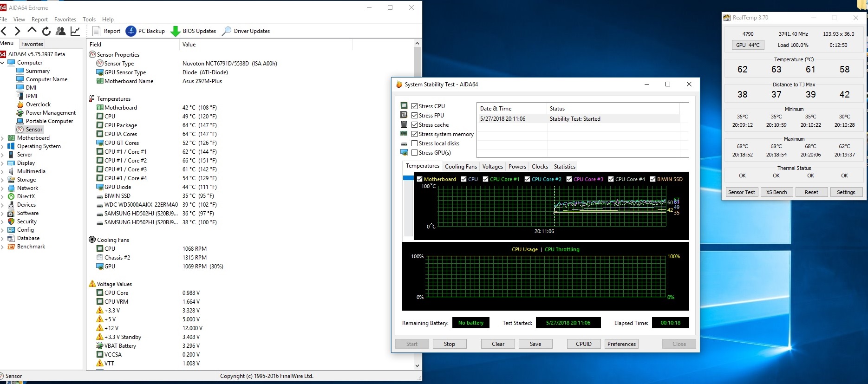Expand the Storage tree node
The image size is (868, 384).
pos(3,180)
